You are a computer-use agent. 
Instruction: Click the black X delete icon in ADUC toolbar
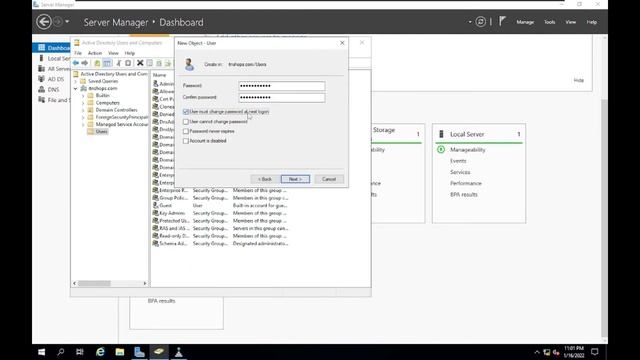point(140,63)
